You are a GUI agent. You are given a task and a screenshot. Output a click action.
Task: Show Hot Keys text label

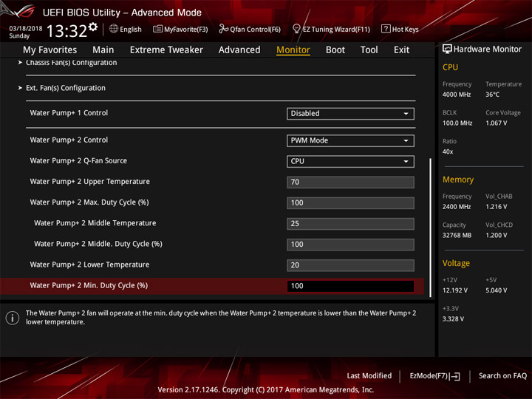405,30
